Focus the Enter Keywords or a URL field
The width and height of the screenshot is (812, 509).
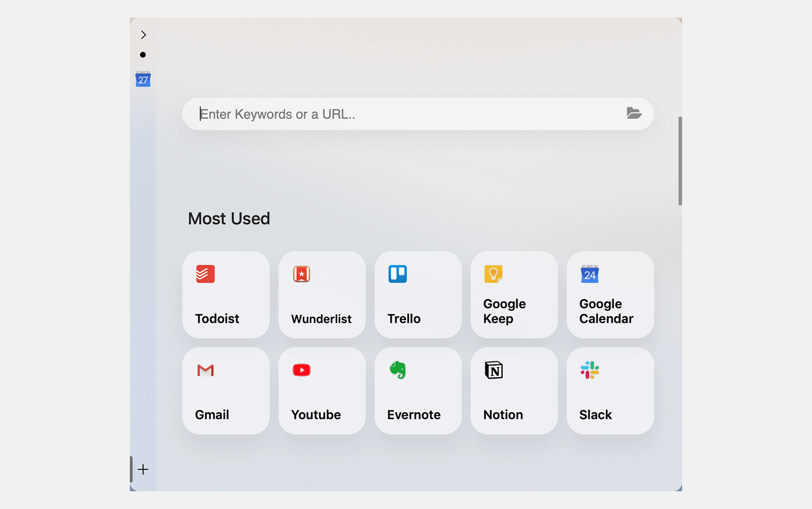coord(418,114)
